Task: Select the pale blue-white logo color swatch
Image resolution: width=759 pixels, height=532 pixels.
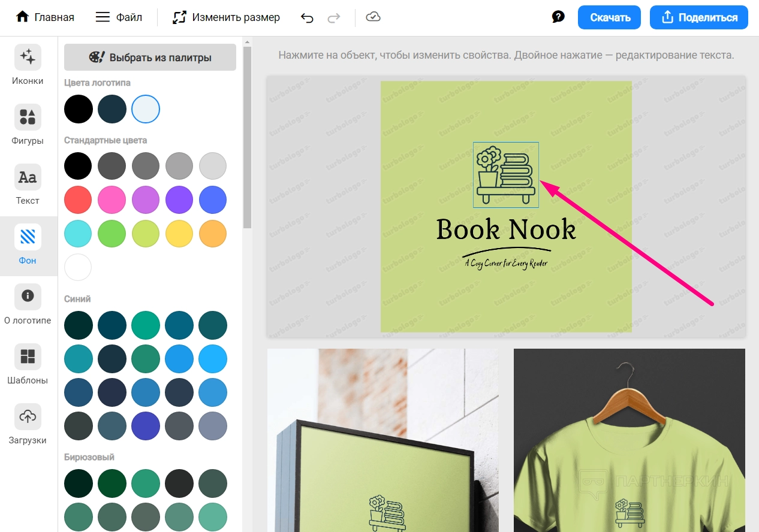Action: point(146,109)
